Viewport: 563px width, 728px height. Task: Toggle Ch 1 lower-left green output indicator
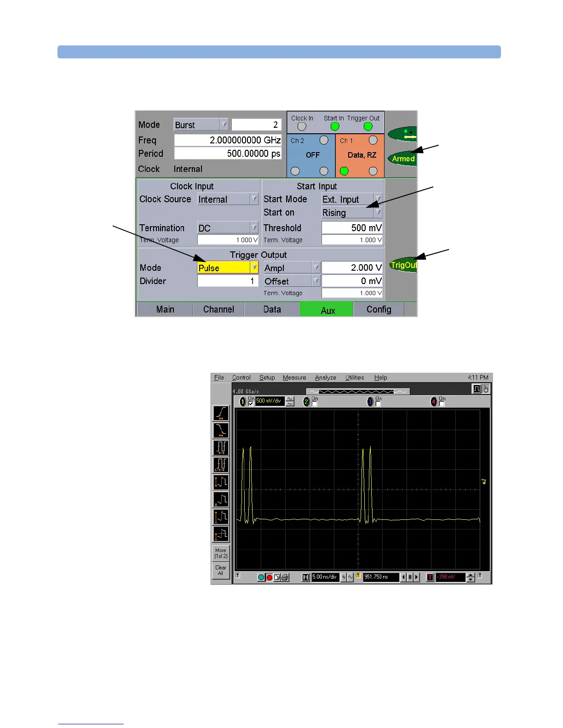pos(344,171)
